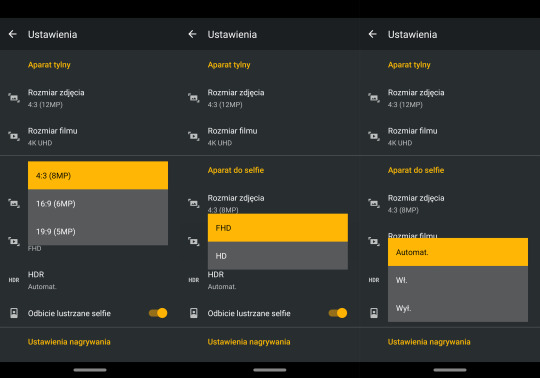The height and width of the screenshot is (378, 540).
Task: Click rear camera video size icon, middle screenshot
Action: tap(194, 136)
